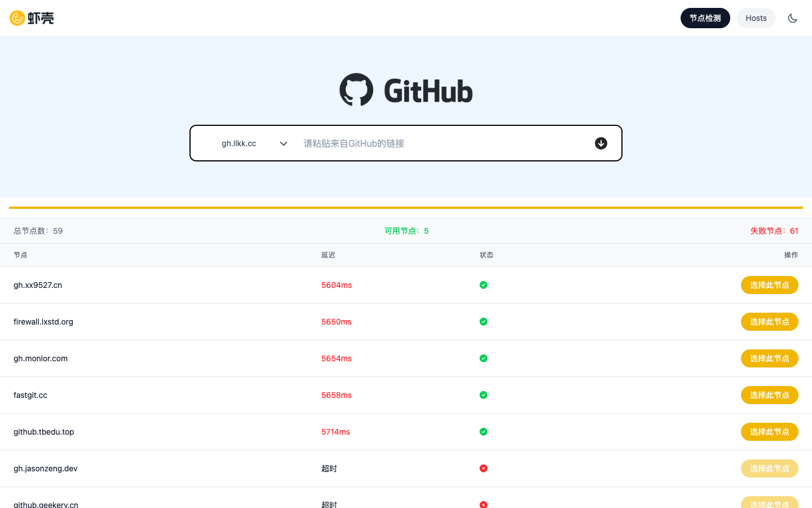Click the GitHub link input field
The image size is (812, 508).
[442, 143]
